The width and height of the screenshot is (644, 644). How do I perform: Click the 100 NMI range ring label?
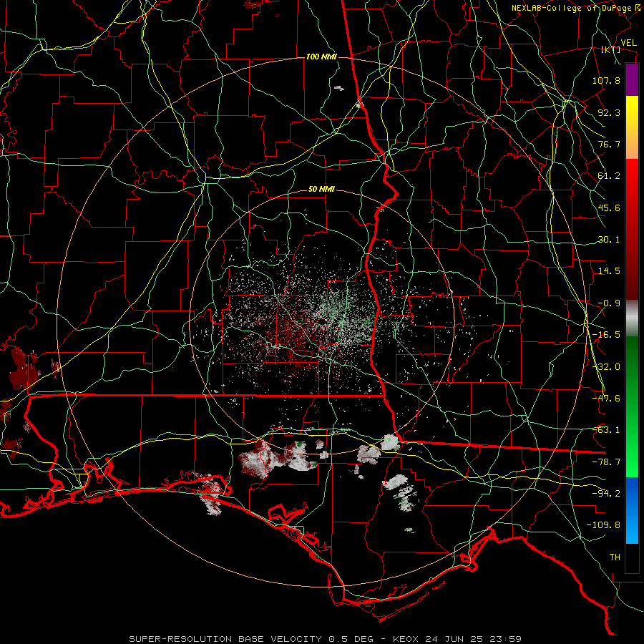(x=321, y=57)
